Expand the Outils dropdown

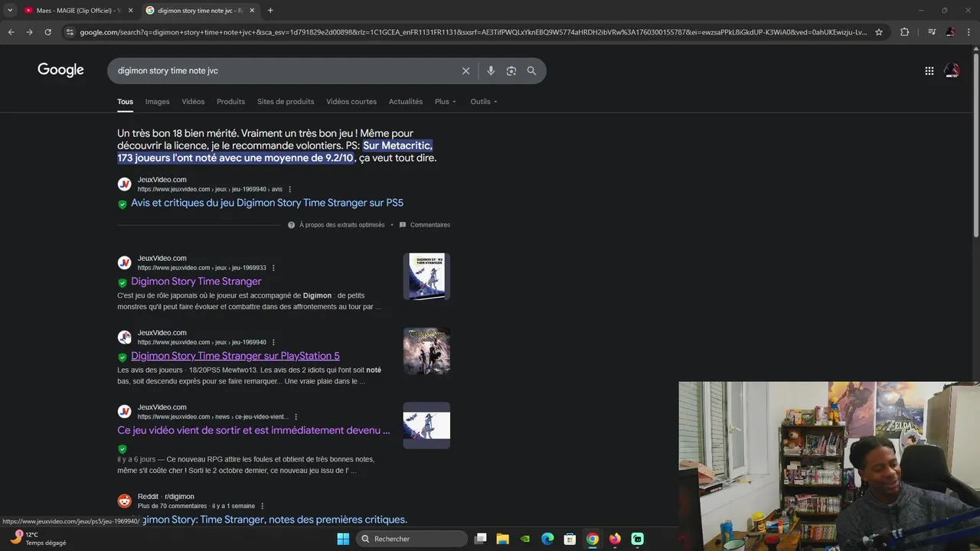coord(484,101)
